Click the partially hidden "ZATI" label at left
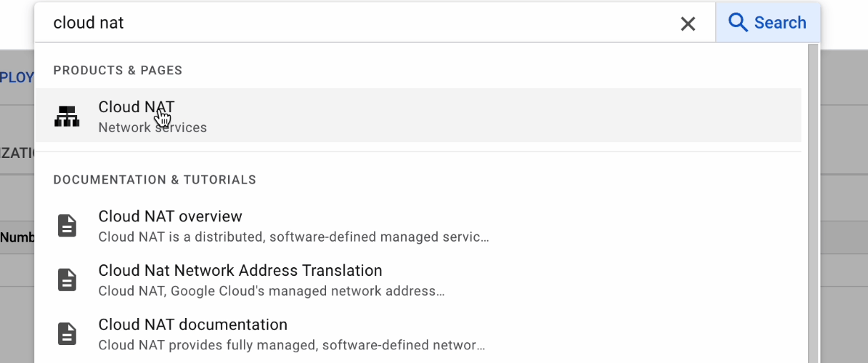The width and height of the screenshot is (868, 363). (x=16, y=152)
